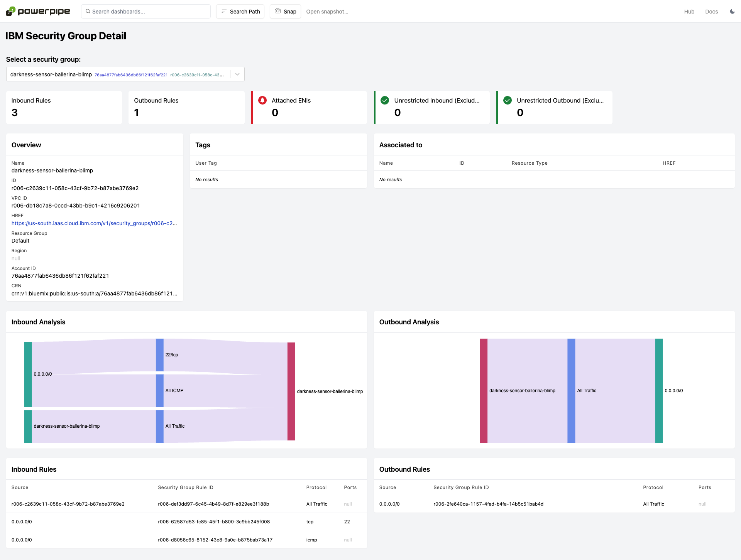The image size is (741, 560).
Task: Click outbound All Traffic blue node
Action: pyautogui.click(x=571, y=391)
